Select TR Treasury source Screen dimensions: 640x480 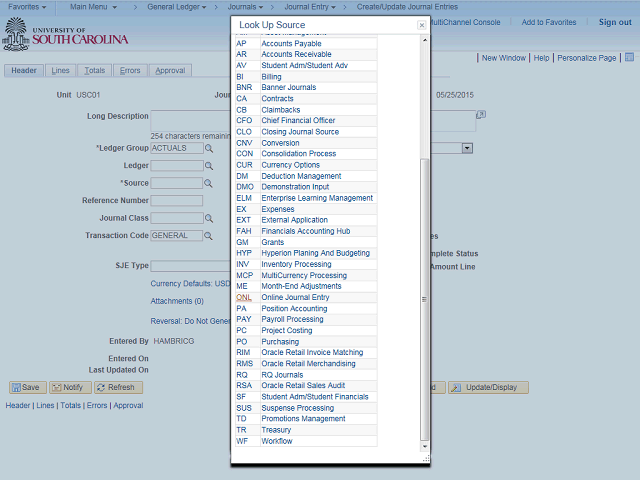[306, 430]
